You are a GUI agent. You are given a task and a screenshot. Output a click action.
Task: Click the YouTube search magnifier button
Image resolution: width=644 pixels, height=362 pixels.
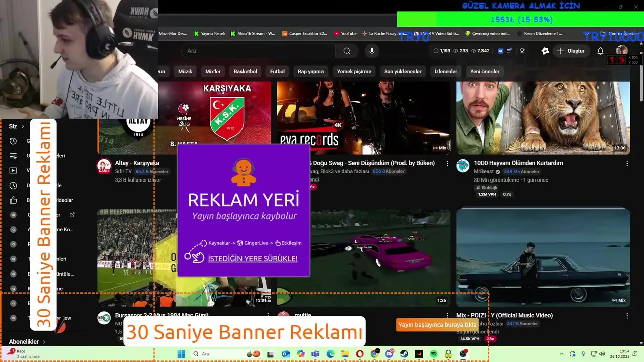coord(347,51)
